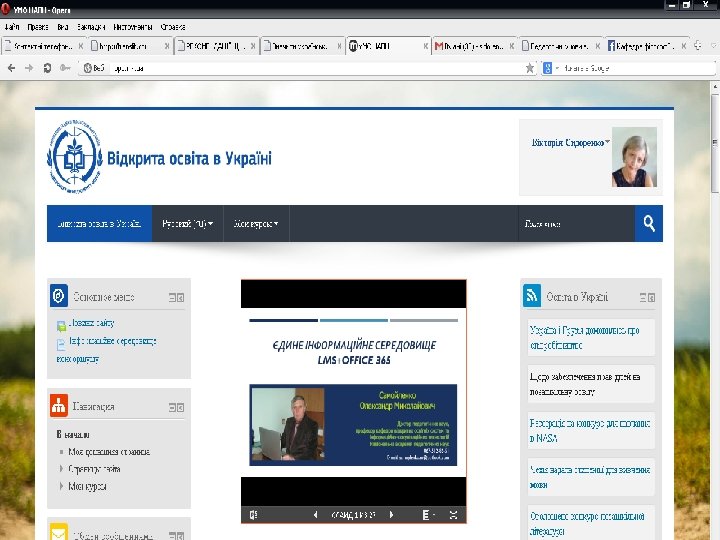Collapse the Освіта в Україні block
The image size is (720, 540).
tap(643, 298)
